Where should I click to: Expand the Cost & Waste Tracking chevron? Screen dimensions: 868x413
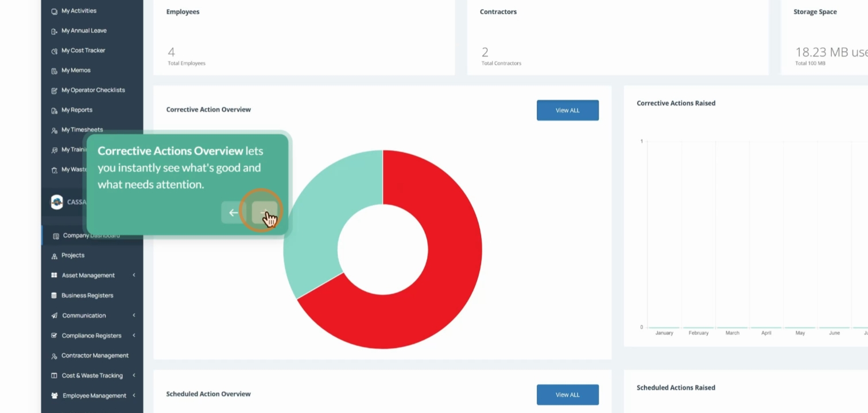coord(134,376)
